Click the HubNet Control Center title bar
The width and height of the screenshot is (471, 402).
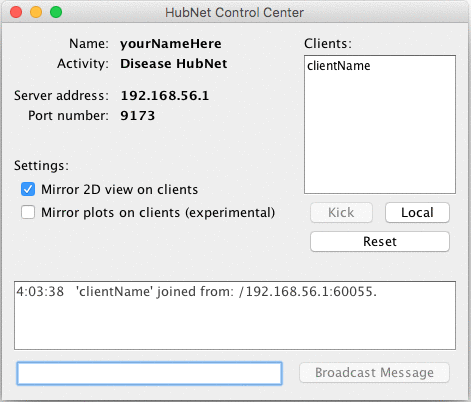pos(234,12)
